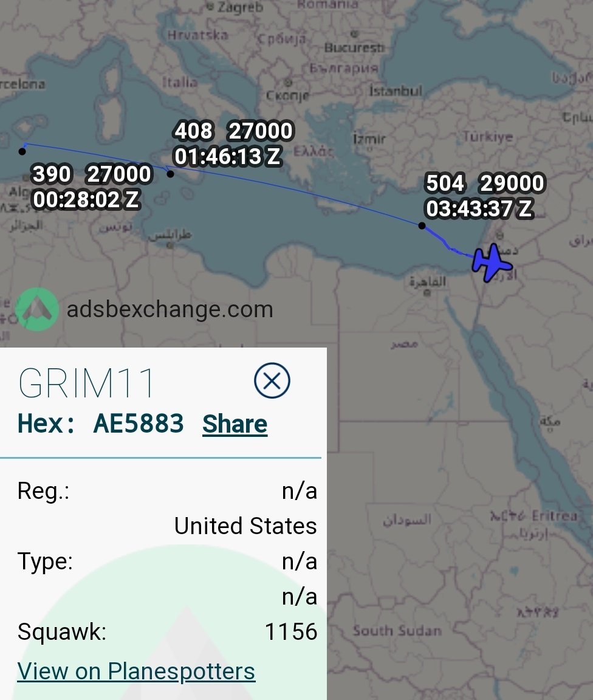Click the South Sudan map label
593x700 pixels.
[397, 631]
